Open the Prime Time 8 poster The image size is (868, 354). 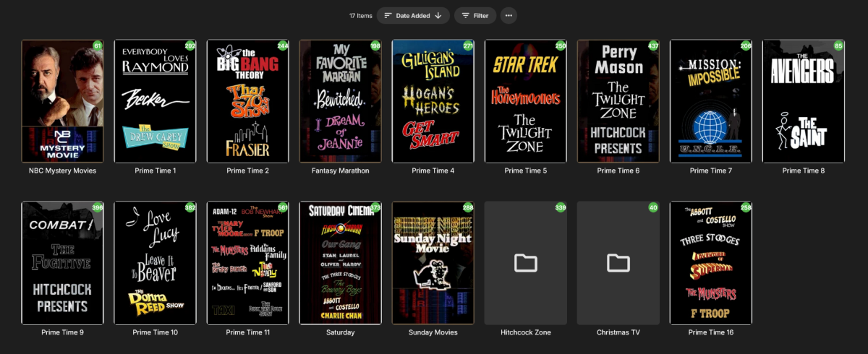tap(803, 101)
